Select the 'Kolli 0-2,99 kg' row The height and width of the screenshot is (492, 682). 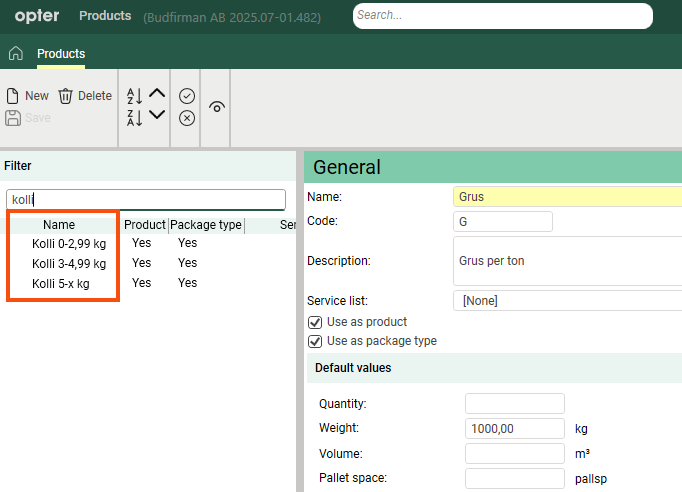click(69, 243)
